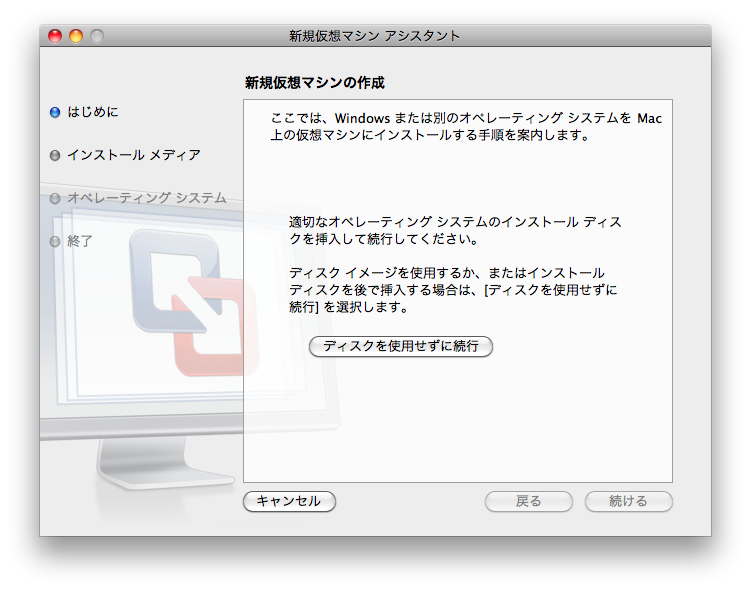This screenshot has width=751, height=591.
Task: Click the 続ける continue button
Action: click(x=628, y=501)
